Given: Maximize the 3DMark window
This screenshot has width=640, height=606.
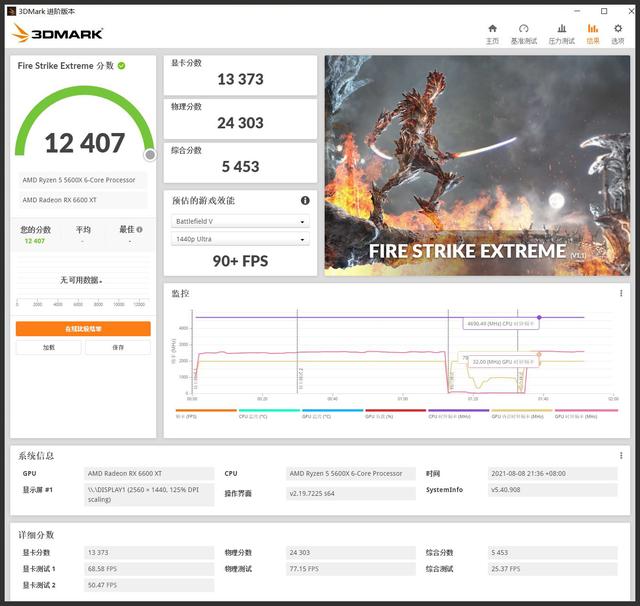Looking at the screenshot, I should pos(604,11).
